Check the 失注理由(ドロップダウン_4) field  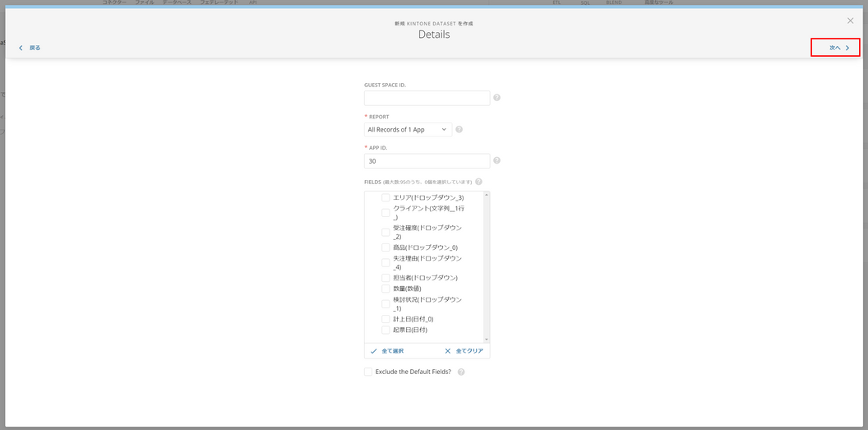click(386, 262)
